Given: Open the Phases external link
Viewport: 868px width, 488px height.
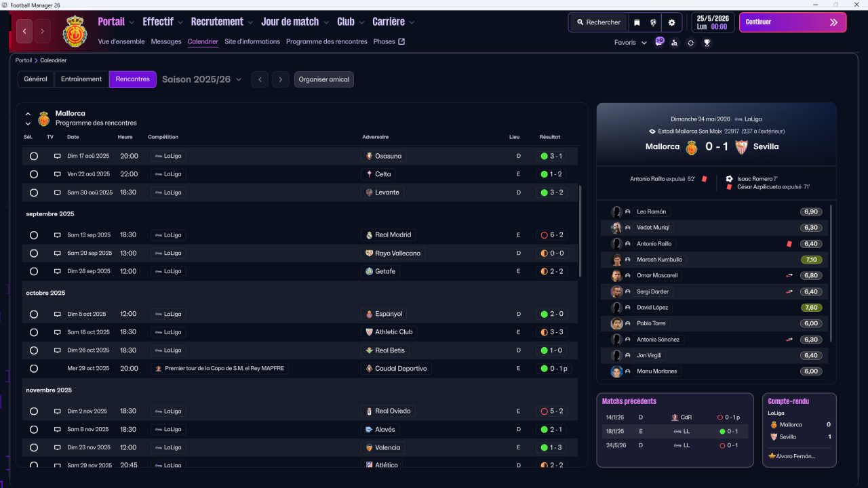Looking at the screenshot, I should pos(389,41).
